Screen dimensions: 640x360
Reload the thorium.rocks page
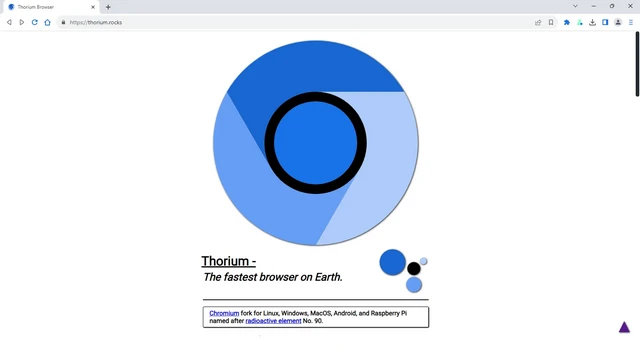(x=35, y=22)
